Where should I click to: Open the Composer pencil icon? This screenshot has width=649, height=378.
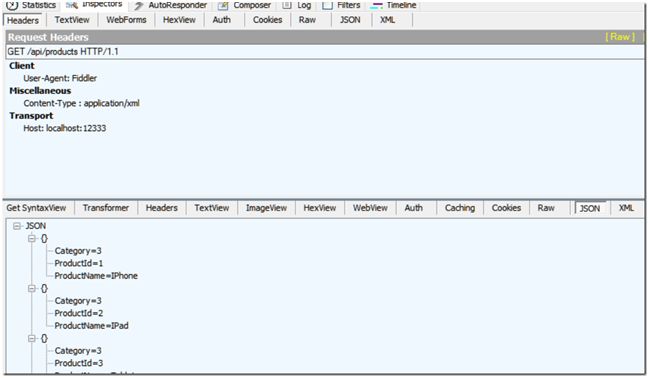(223, 5)
